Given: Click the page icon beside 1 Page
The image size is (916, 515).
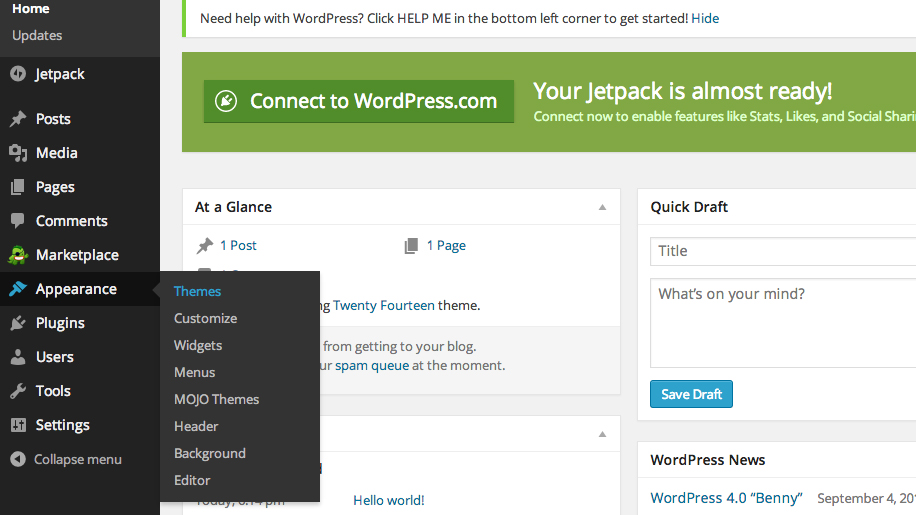Looking at the screenshot, I should click(411, 246).
